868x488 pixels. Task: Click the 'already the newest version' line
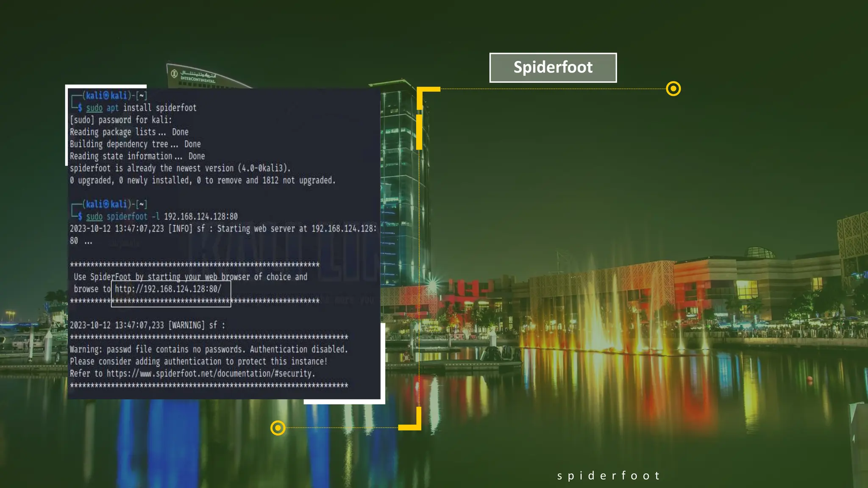(x=180, y=168)
